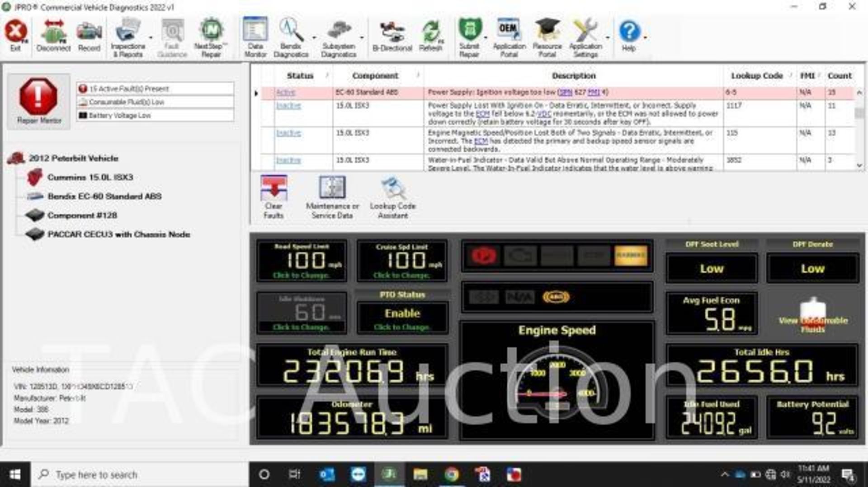The image size is (868, 487).
Task: Click 15 Active Fault(s) Present message
Action: coord(156,89)
